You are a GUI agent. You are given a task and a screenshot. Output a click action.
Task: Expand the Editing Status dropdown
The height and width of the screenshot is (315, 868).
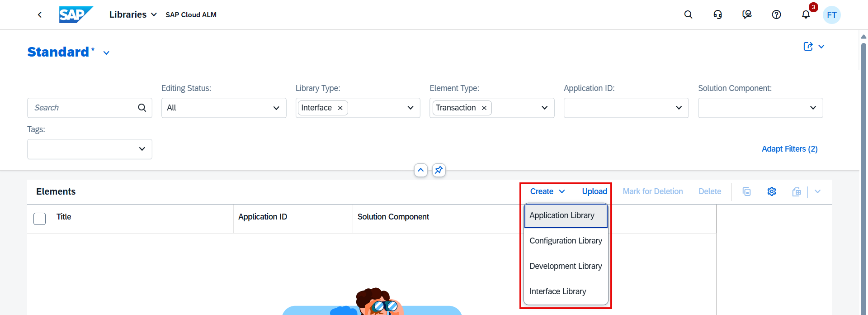276,108
